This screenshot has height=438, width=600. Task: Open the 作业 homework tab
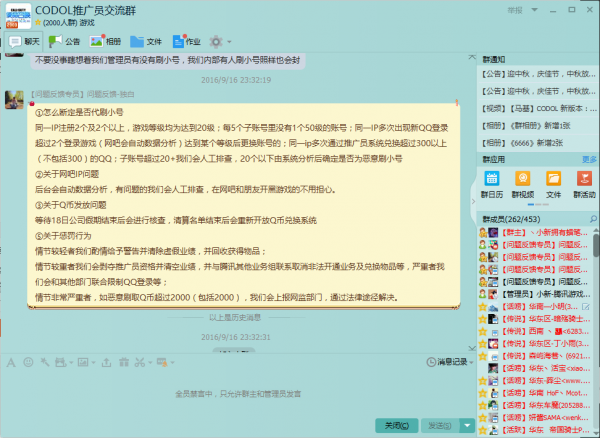[x=187, y=42]
